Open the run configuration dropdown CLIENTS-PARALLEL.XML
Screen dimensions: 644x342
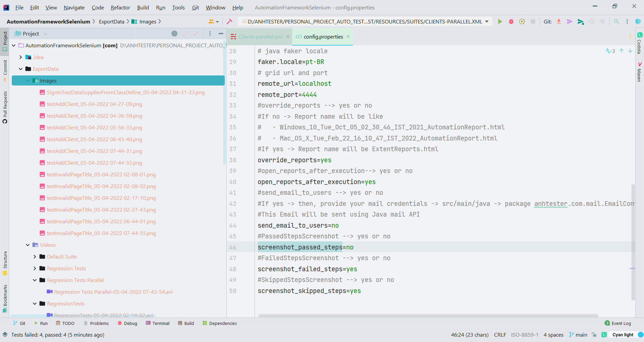(x=365, y=21)
